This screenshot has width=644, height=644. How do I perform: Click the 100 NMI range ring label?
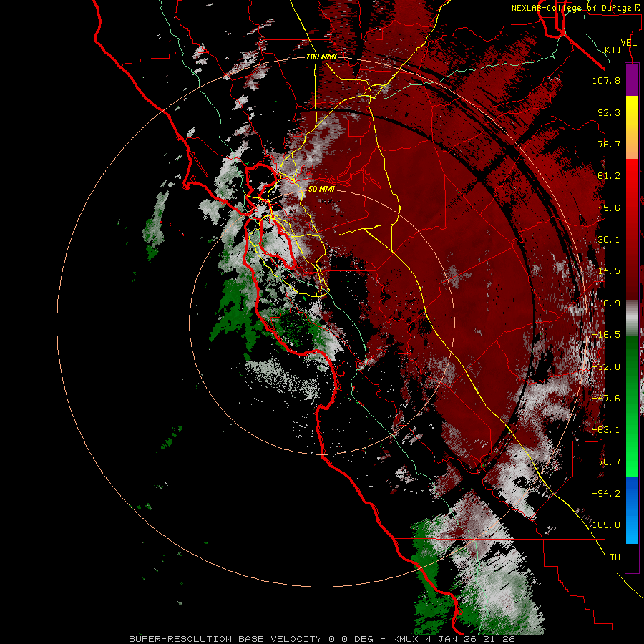point(321,57)
